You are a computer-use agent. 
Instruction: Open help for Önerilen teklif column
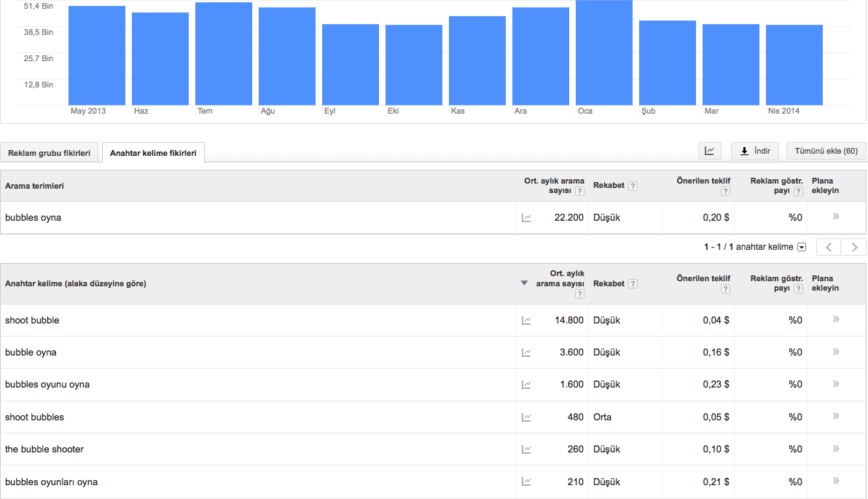click(x=725, y=192)
